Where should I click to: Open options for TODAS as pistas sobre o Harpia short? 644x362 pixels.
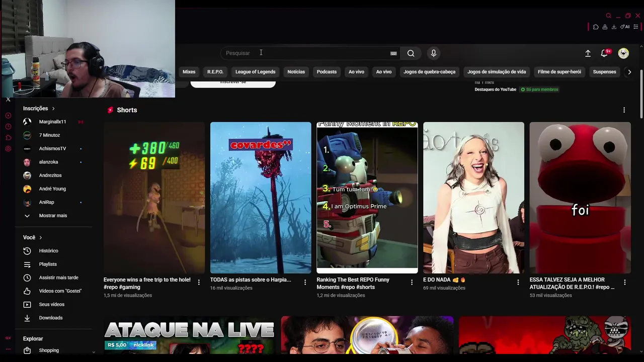tap(305, 283)
